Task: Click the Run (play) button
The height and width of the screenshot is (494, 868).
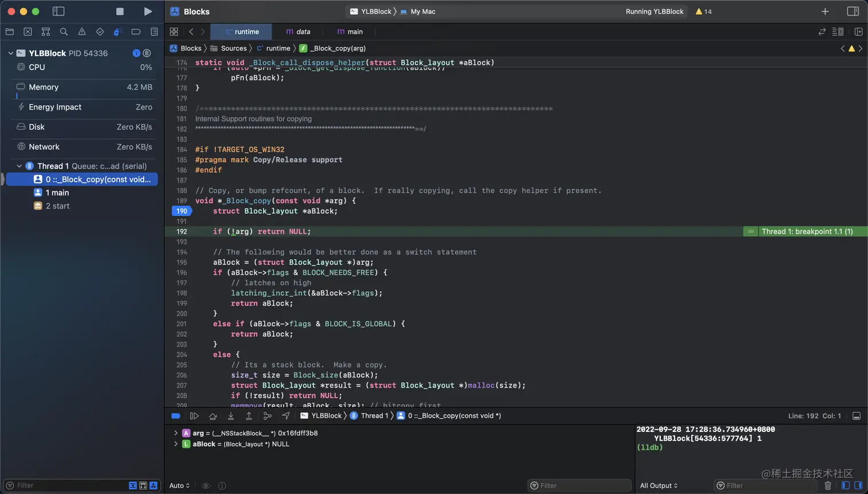Action: (x=148, y=11)
